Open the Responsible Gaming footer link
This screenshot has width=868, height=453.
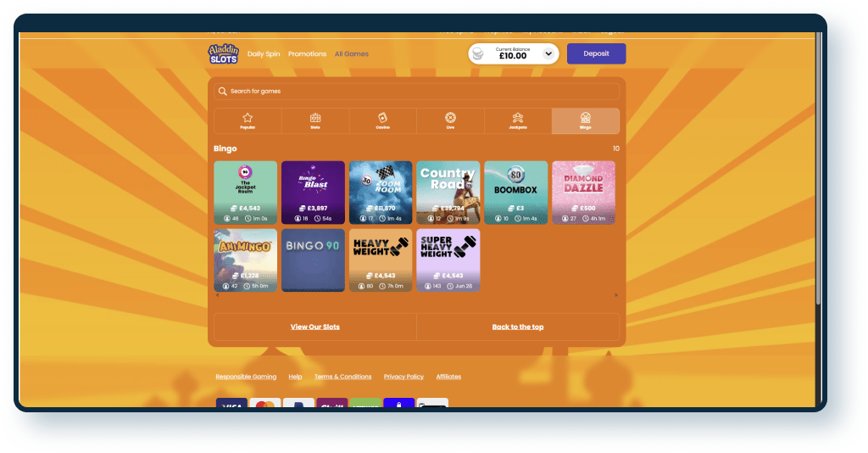click(x=246, y=377)
